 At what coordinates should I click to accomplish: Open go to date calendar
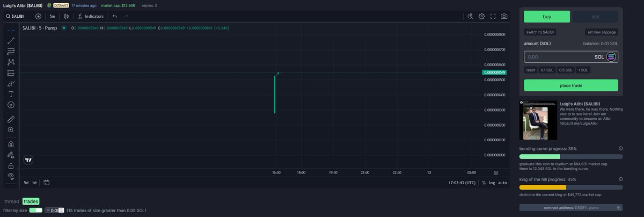[x=47, y=183]
